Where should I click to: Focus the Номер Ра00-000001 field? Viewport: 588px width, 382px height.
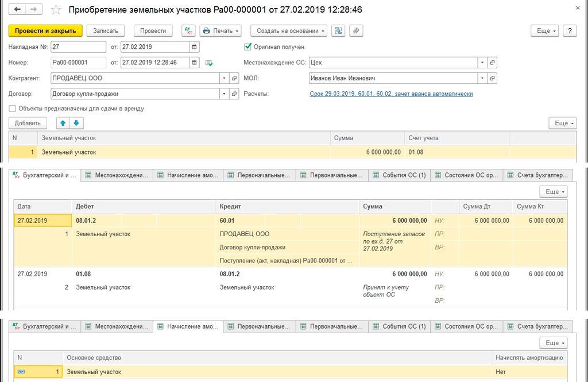78,63
